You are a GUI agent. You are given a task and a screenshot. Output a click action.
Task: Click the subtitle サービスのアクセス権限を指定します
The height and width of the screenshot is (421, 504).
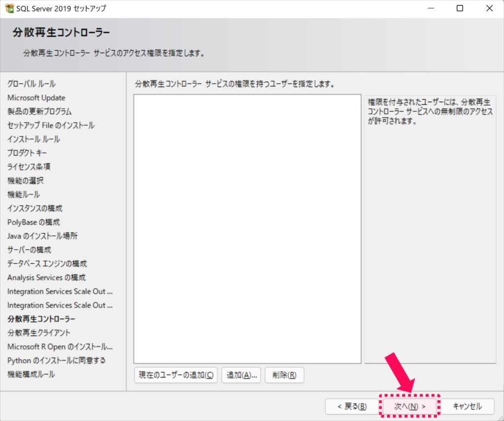pyautogui.click(x=114, y=53)
